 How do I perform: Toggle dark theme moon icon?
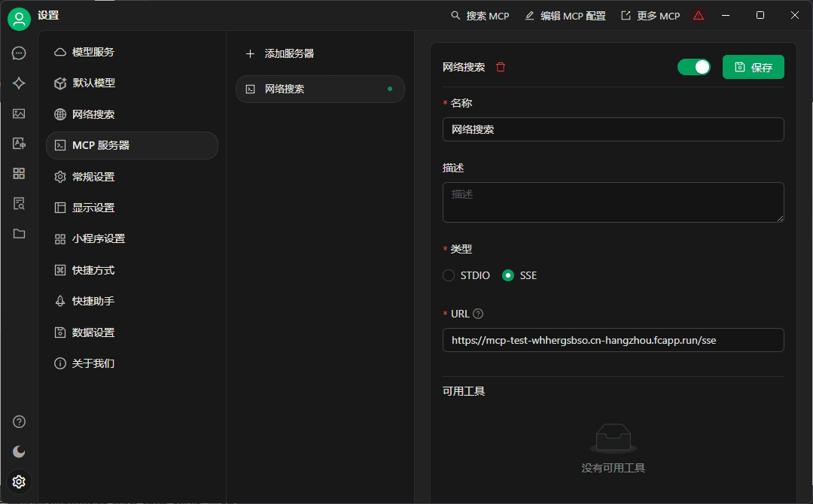click(19, 451)
